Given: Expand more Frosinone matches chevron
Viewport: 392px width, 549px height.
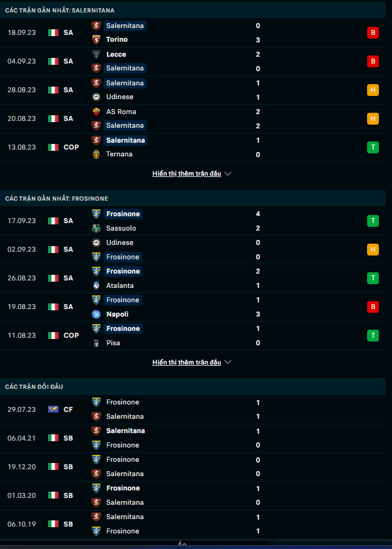Looking at the screenshot, I should click(227, 362).
